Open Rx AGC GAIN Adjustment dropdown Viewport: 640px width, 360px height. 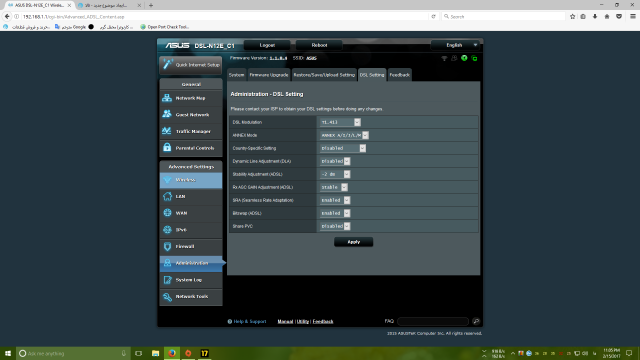(333, 187)
